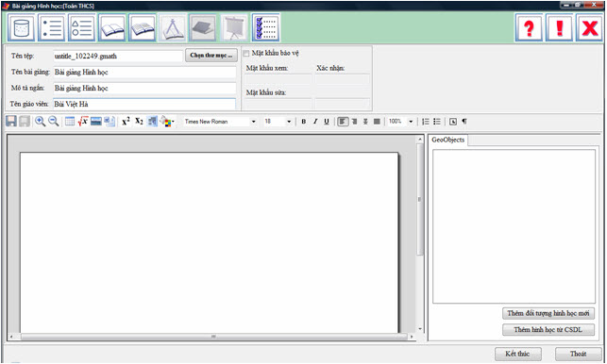The image size is (607, 364).
Task: Open the color palette picker
Action: (x=167, y=122)
